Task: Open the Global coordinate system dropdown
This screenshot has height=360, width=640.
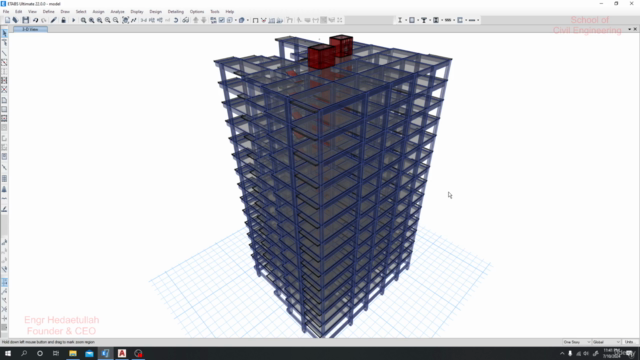Action: click(x=607, y=342)
